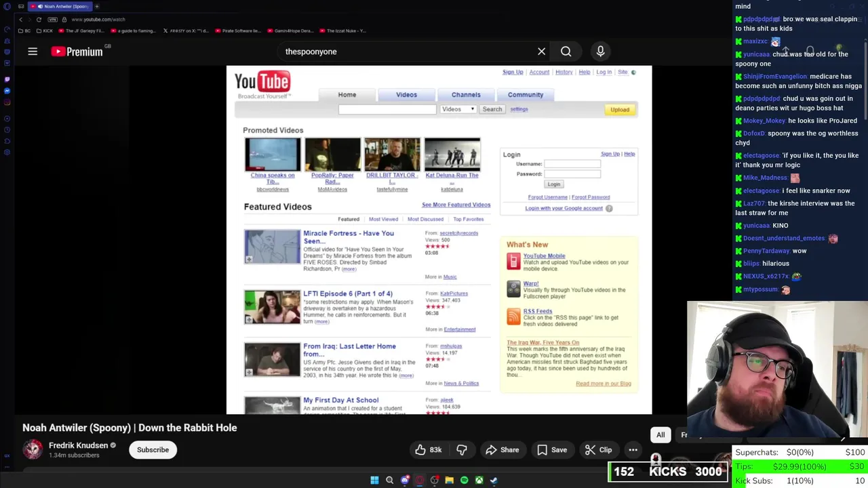Screen dimensions: 868x488
Task: Click the yellow Upload button
Action: coord(619,110)
